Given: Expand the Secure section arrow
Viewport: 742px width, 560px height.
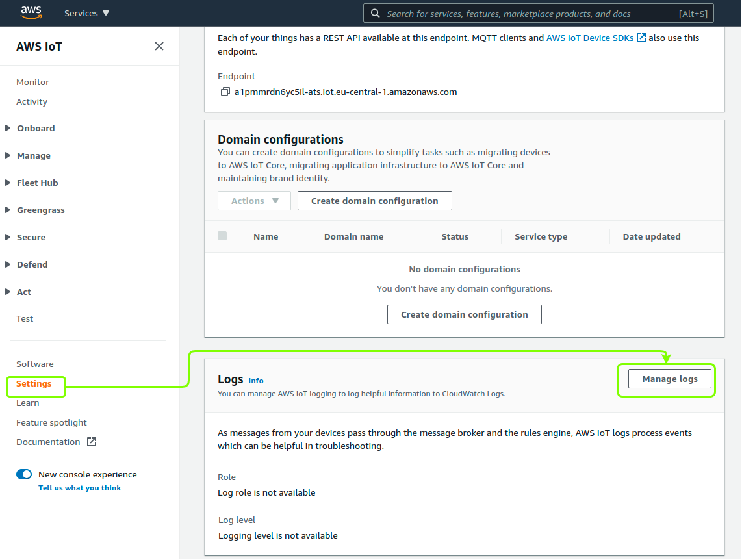Looking at the screenshot, I should pyautogui.click(x=8, y=237).
